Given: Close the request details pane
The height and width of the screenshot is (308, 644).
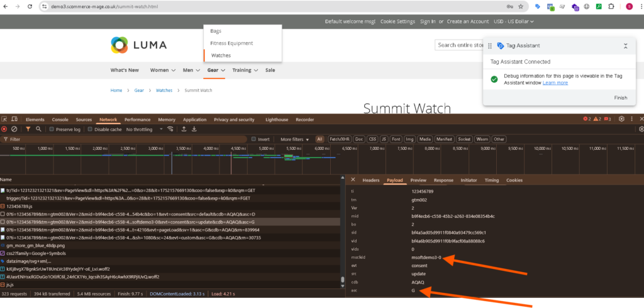Looking at the screenshot, I should click(353, 180).
